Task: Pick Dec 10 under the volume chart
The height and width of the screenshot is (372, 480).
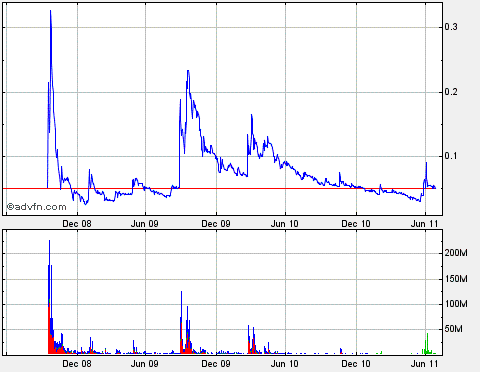Action: tap(356, 364)
